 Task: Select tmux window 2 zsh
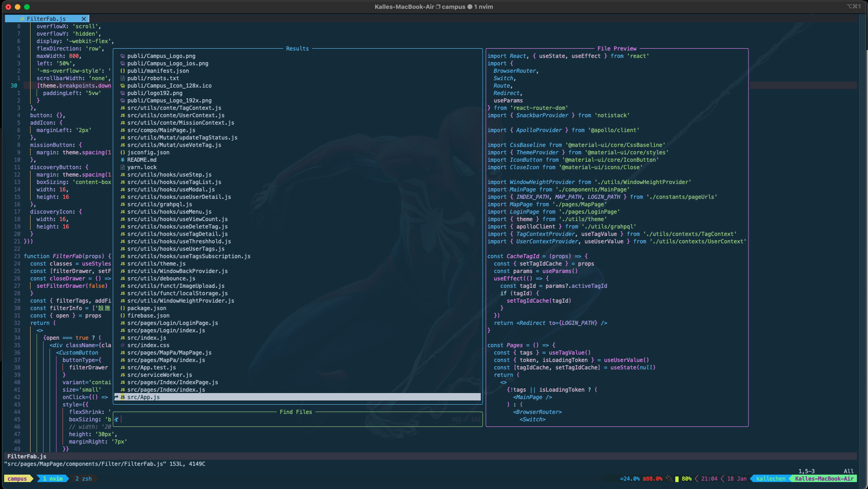pyautogui.click(x=83, y=479)
